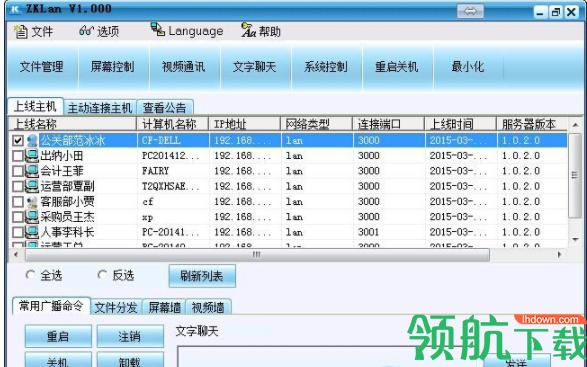Open 文字聊天 toolbar button

[x=255, y=67]
